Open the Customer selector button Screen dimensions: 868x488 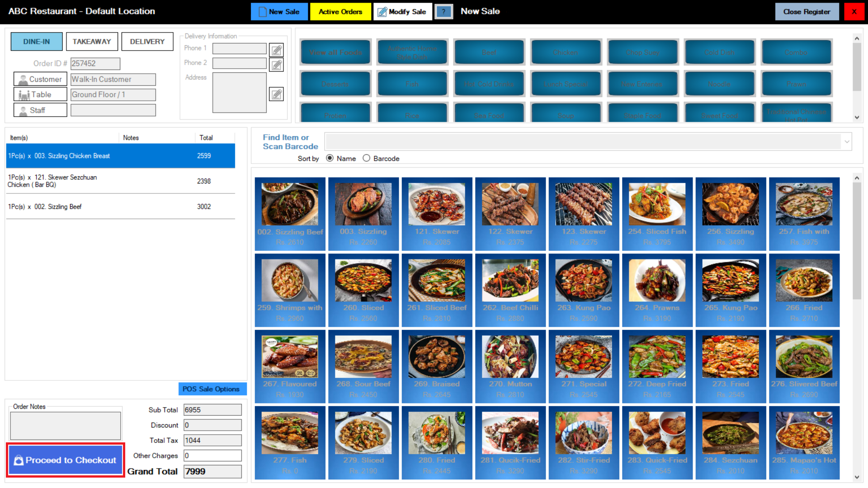(40, 79)
